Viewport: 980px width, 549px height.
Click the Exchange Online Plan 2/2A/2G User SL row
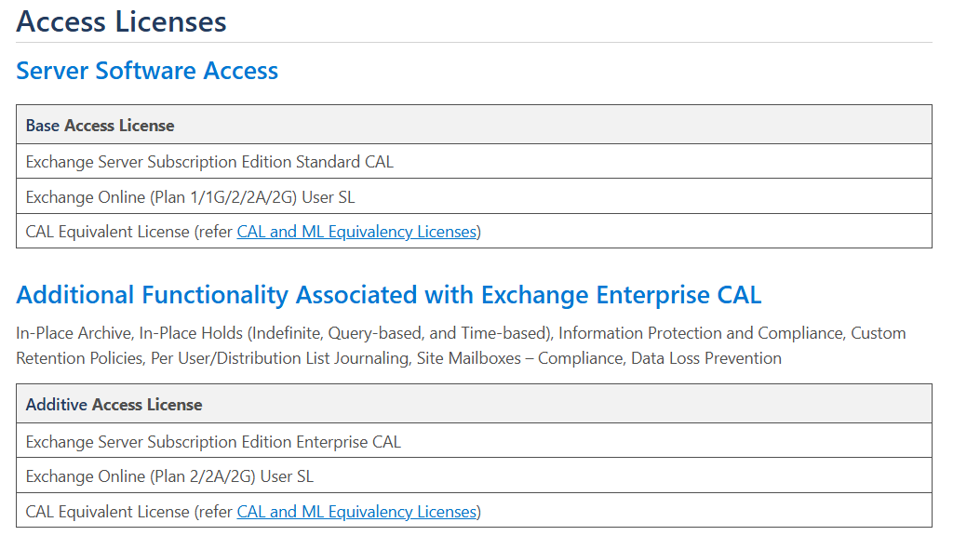click(x=169, y=476)
